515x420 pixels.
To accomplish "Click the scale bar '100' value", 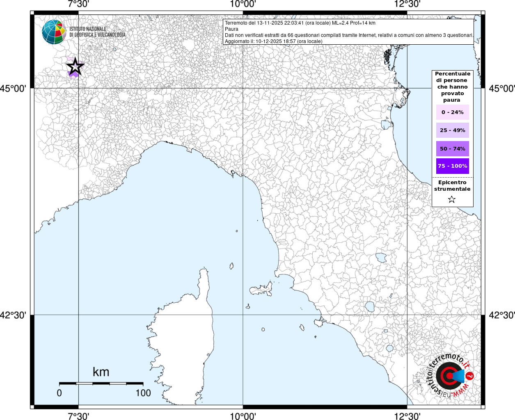I will [143, 393].
